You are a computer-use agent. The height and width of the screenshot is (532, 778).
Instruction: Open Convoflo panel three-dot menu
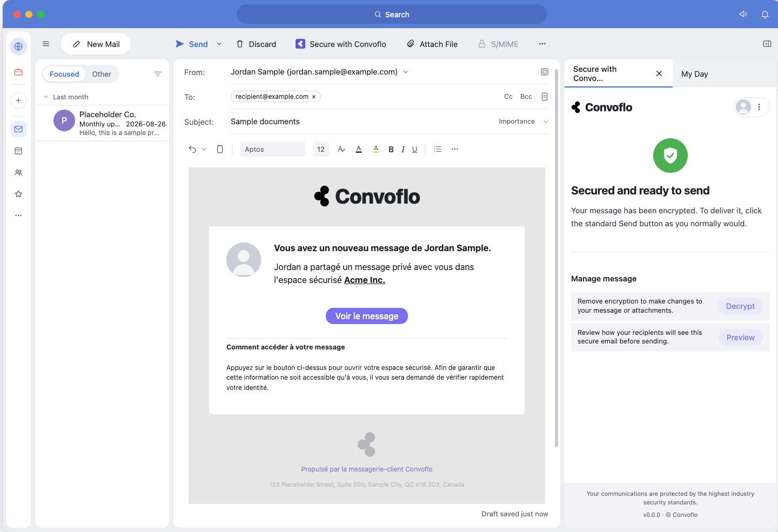[759, 107]
